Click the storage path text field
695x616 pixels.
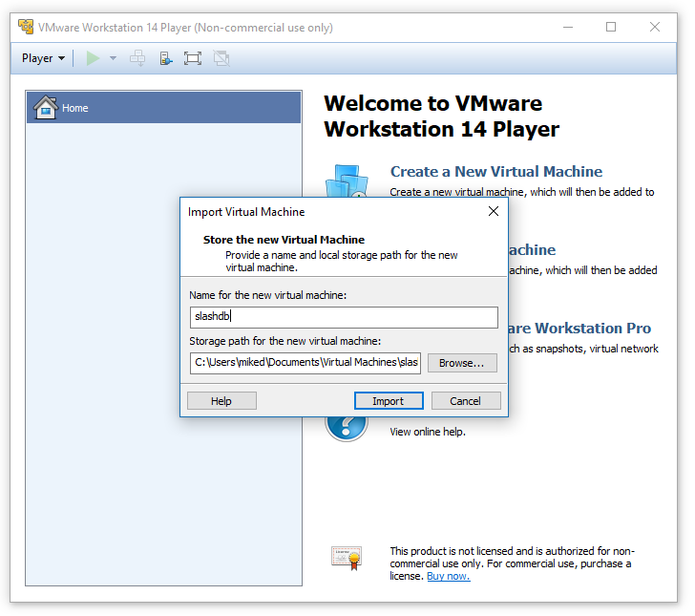(305, 363)
